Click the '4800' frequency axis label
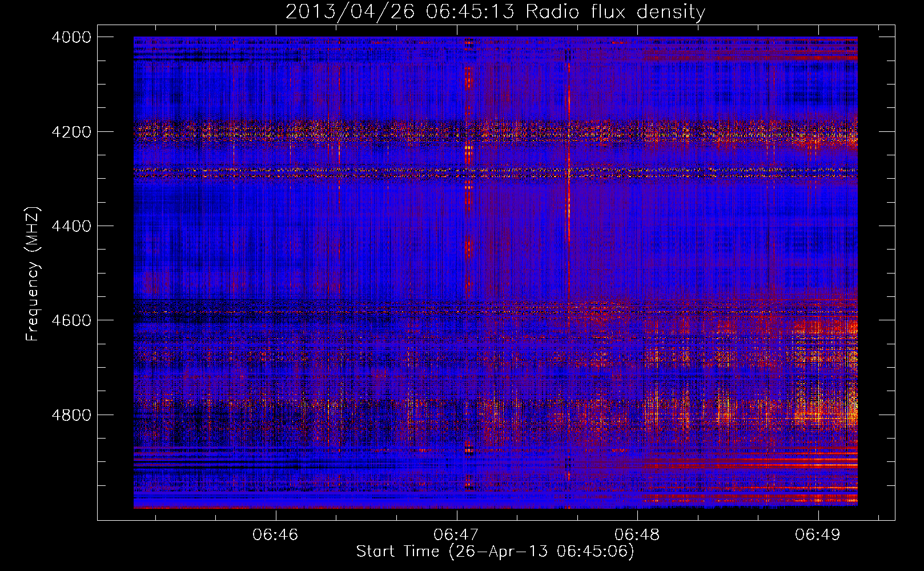This screenshot has height=571, width=924. click(71, 415)
